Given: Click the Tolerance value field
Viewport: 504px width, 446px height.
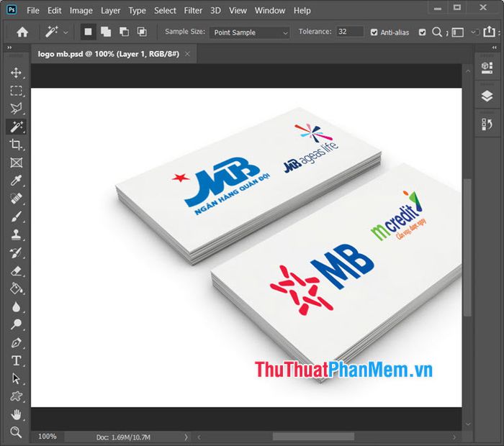Looking at the screenshot, I should pos(350,32).
